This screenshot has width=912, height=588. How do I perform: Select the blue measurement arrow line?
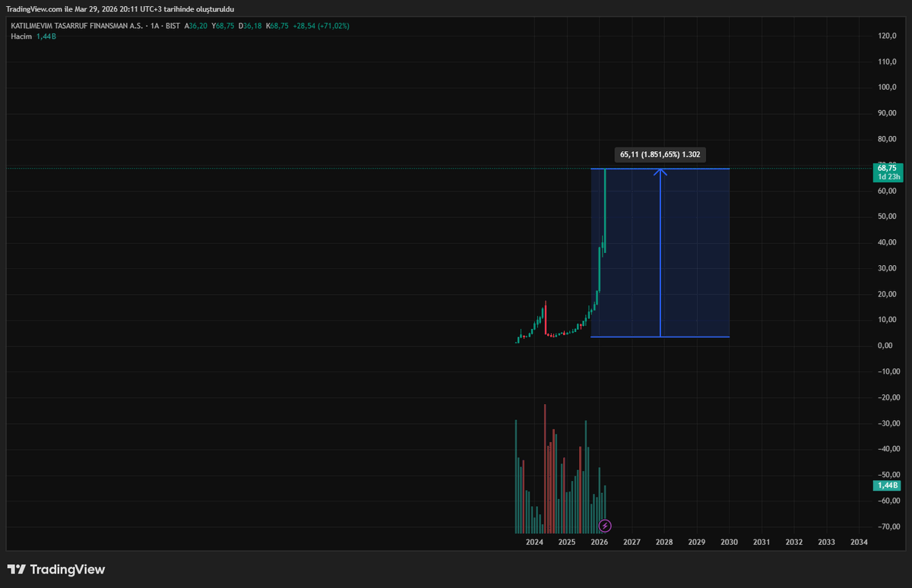[660, 252]
